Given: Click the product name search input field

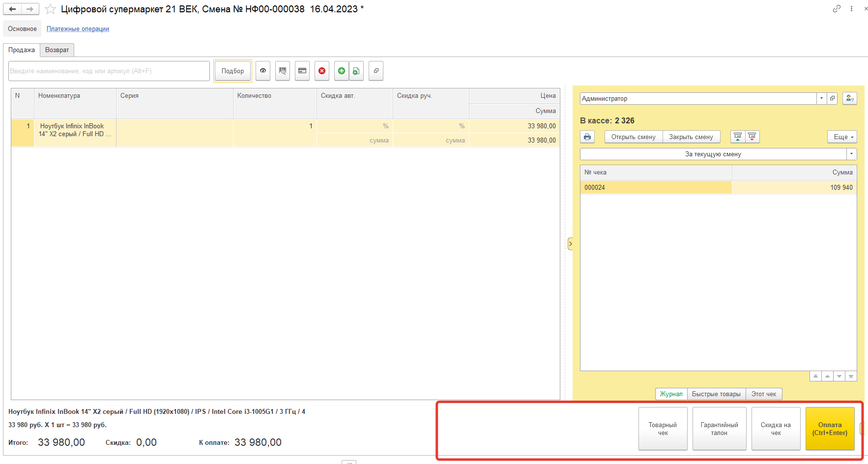Looking at the screenshot, I should pos(109,71).
